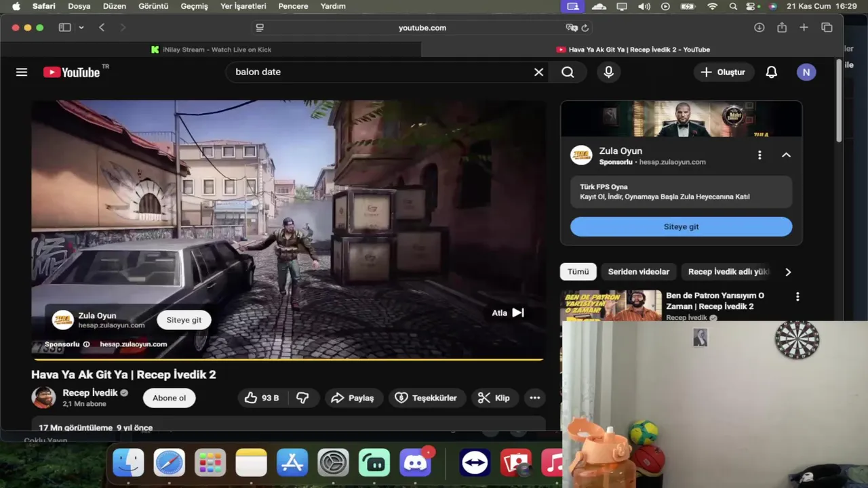Open the sidebar tab group dropdown arrow
Screen dimensions: 868x488
click(x=81, y=28)
